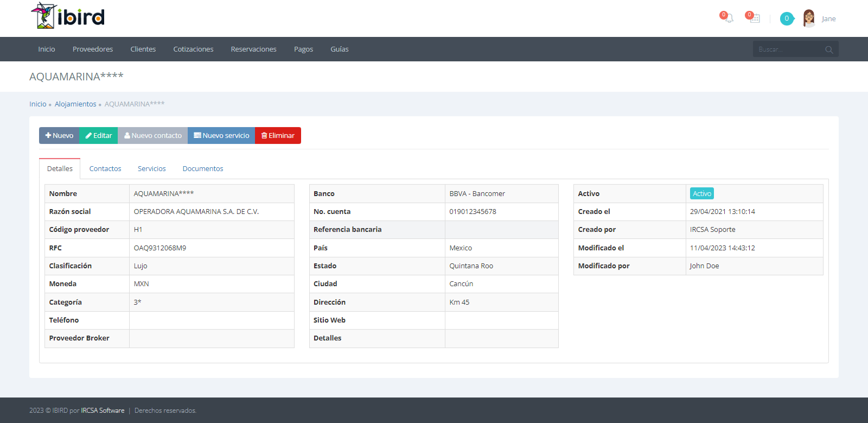This screenshot has height=423, width=868.
Task: Open the notifications bell icon
Action: pyautogui.click(x=729, y=18)
